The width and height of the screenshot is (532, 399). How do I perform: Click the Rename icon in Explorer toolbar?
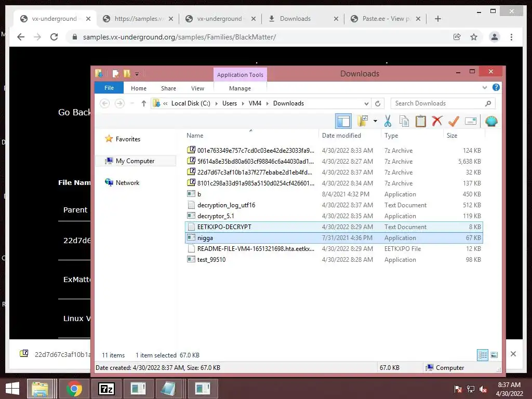click(471, 121)
